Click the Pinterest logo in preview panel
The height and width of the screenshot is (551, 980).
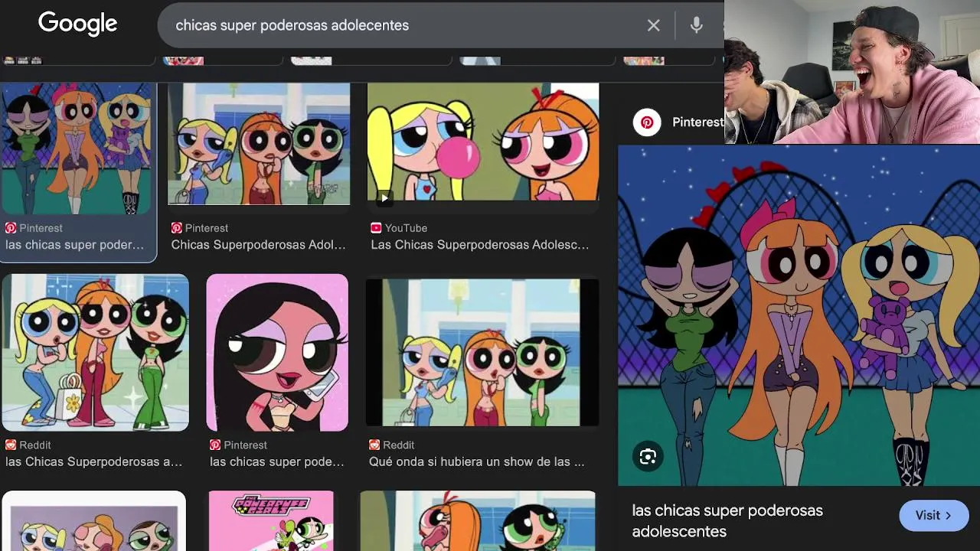point(647,122)
